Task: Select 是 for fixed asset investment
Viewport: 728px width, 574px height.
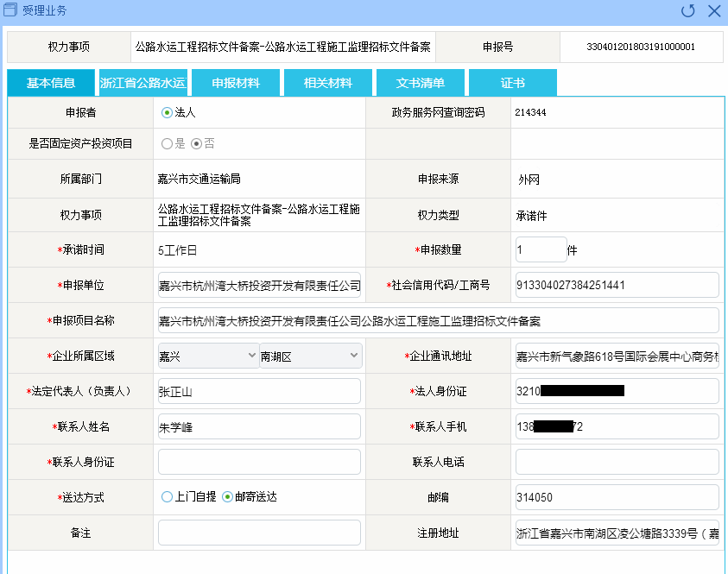Action: point(167,144)
